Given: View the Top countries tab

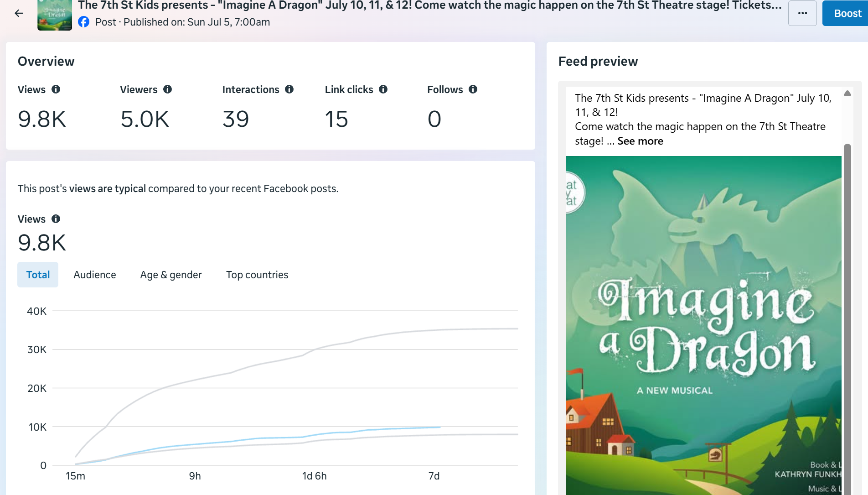Looking at the screenshot, I should pos(257,275).
